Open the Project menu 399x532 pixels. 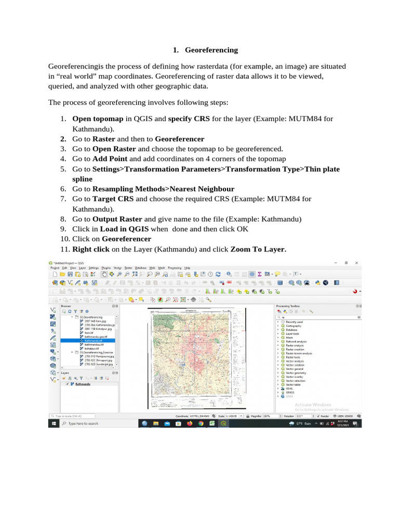click(x=55, y=268)
